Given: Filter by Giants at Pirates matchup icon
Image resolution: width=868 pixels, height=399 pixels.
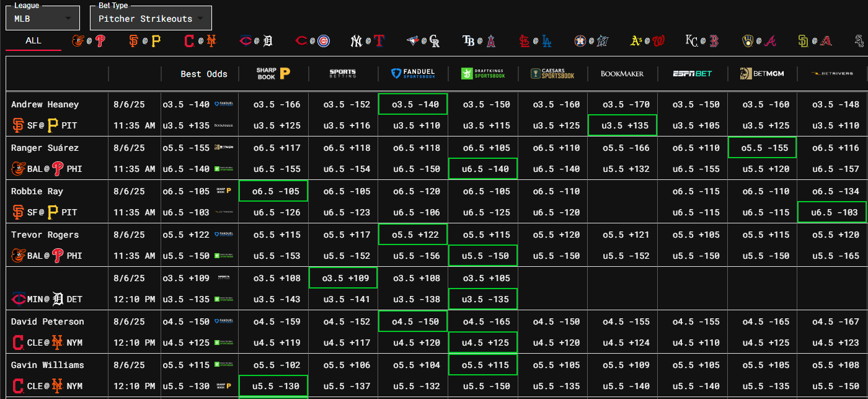Looking at the screenshot, I should click(144, 41).
